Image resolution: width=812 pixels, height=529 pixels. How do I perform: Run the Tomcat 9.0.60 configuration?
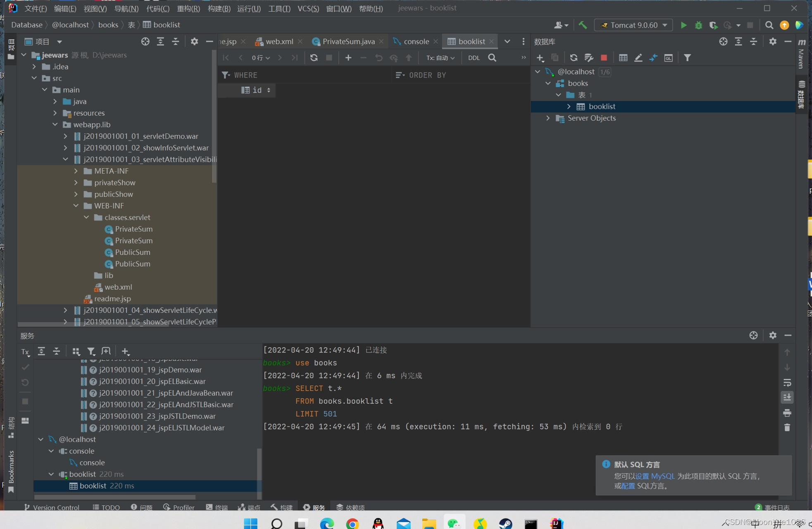(683, 25)
